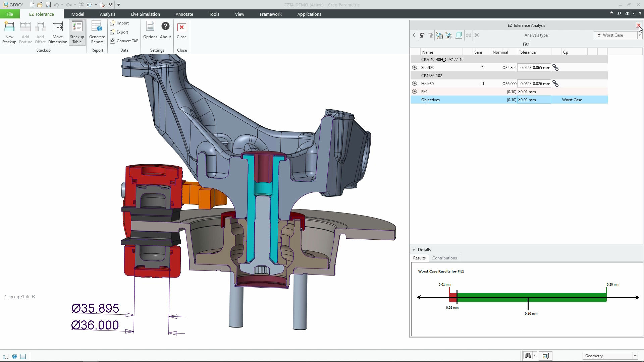Generate a tolerance report
This screenshot has height=362, width=644.
97,33
